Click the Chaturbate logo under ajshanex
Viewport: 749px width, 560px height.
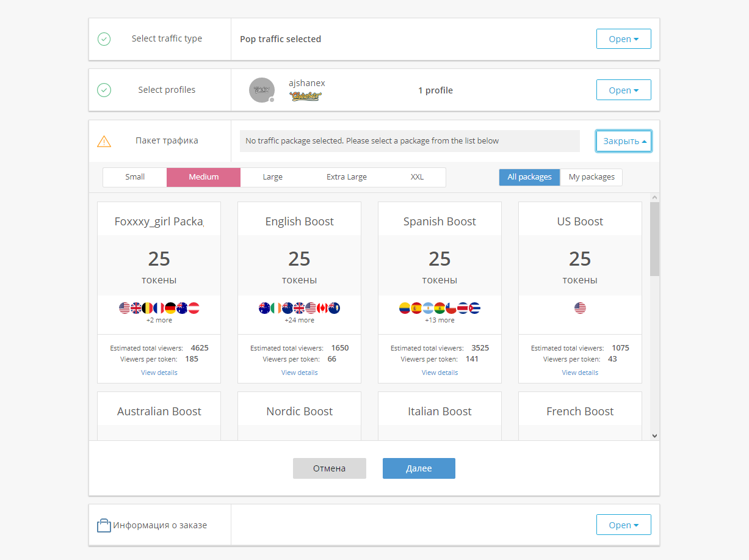point(305,96)
